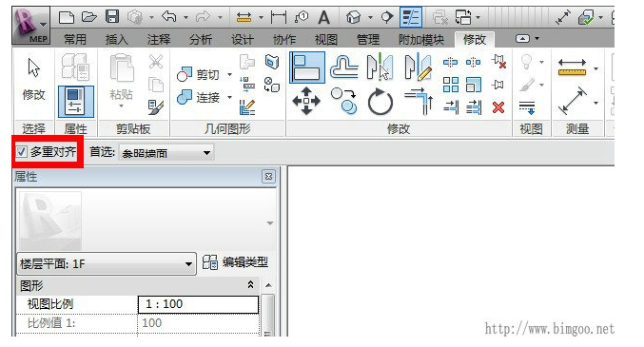This screenshot has width=644, height=347.
Task: Open the 剪切 dropdown arrow
Action: tap(229, 75)
